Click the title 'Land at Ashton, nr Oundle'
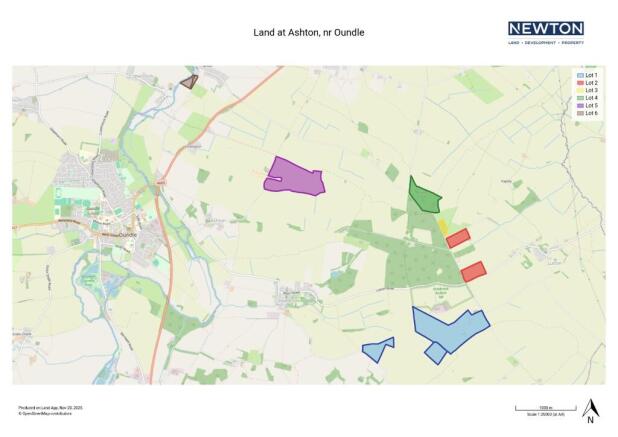Image resolution: width=618 pixels, height=437 pixels. click(x=308, y=33)
